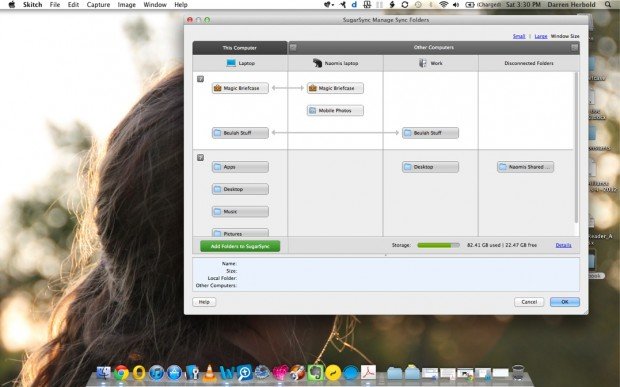Viewport: 620px width, 387px height.
Task: Set window size to Large link
Action: coord(541,36)
